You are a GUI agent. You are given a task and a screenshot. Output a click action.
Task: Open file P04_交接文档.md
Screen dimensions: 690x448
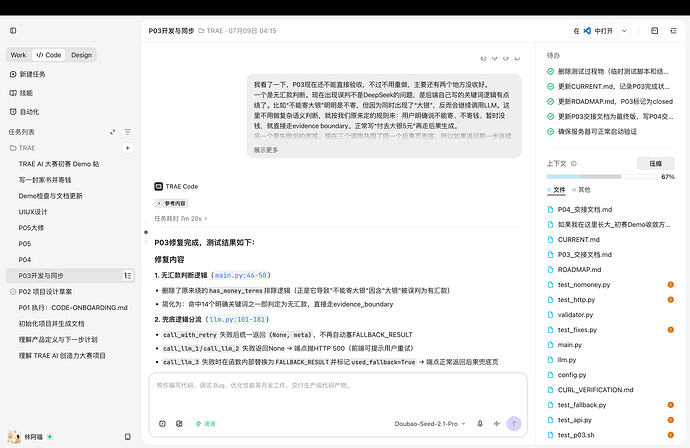pyautogui.click(x=585, y=209)
